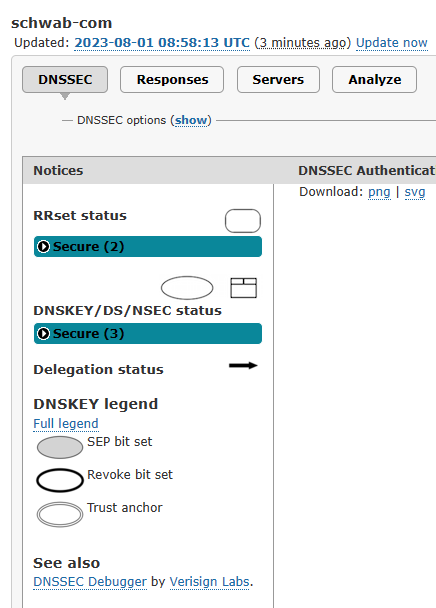This screenshot has width=436, height=608.
Task: Select the Analyze tab
Action: 374,79
